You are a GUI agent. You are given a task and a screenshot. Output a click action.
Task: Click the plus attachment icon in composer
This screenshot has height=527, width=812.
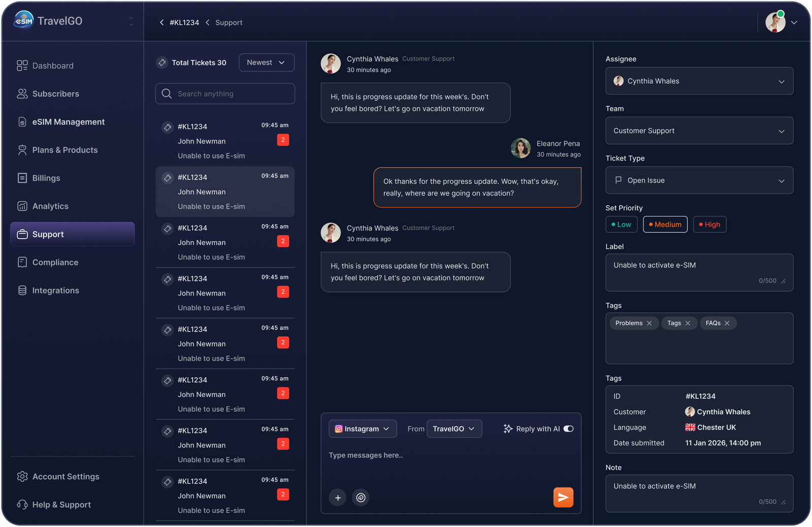pos(338,498)
